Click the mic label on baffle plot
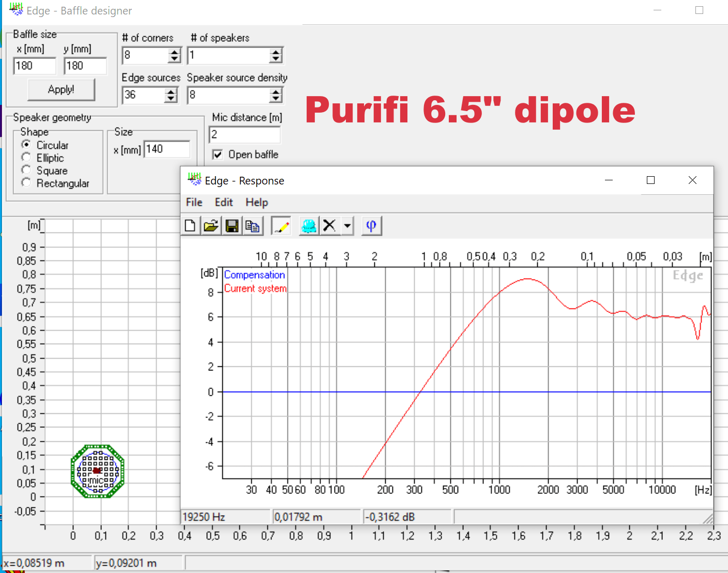The image size is (728, 573). [x=96, y=481]
